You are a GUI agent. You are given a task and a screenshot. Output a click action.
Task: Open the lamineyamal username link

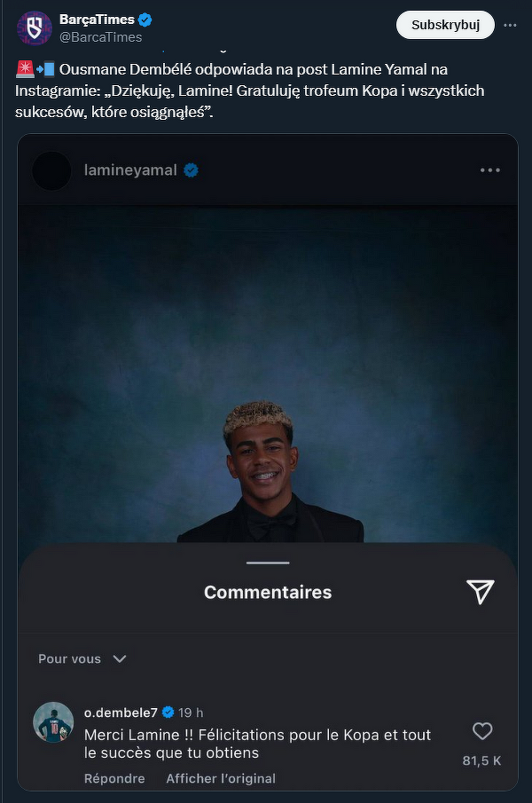click(x=130, y=170)
